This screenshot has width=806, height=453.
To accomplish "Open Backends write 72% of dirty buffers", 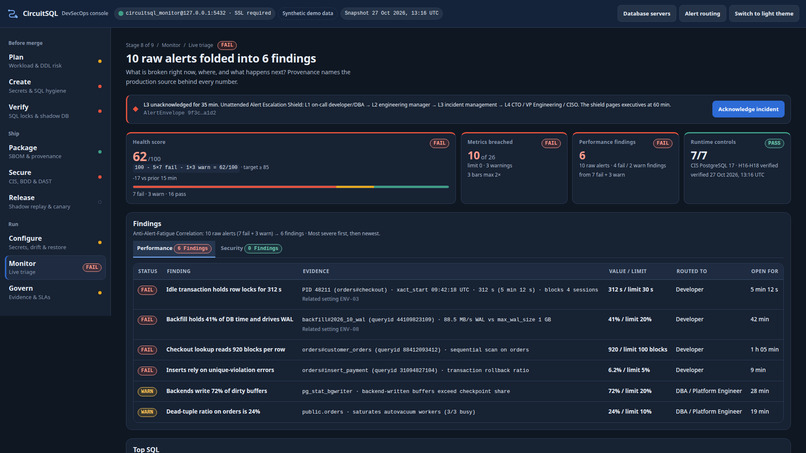I will pos(458,391).
